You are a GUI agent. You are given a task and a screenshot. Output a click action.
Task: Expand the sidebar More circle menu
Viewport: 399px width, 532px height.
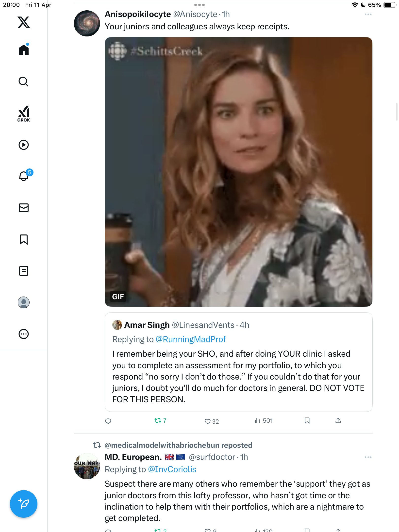tap(24, 334)
